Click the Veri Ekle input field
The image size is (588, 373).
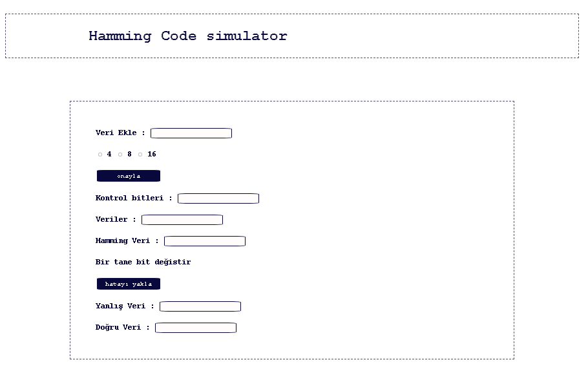click(191, 133)
